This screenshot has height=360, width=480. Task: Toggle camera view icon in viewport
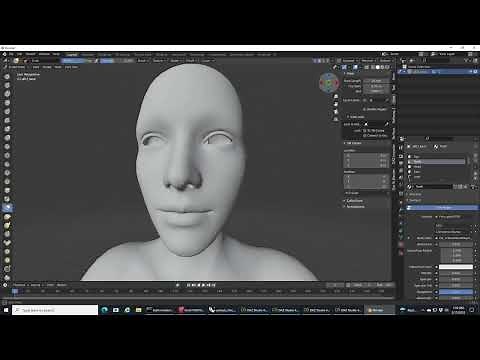tap(336, 112)
